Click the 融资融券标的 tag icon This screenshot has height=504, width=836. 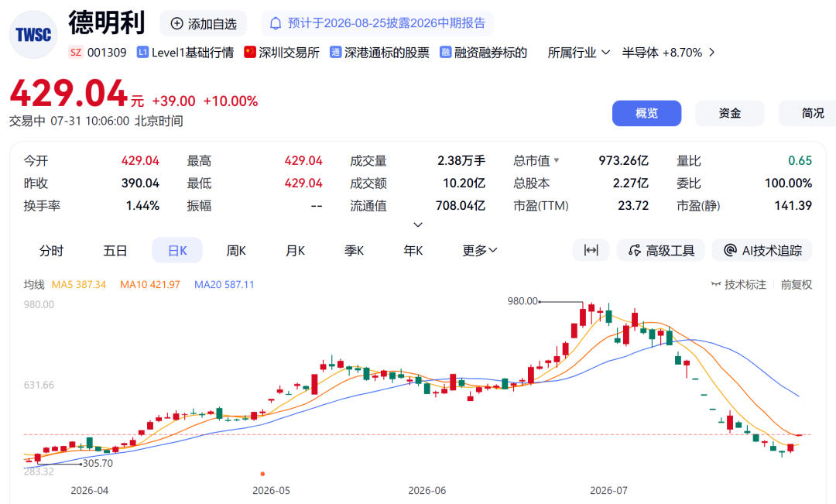tap(445, 53)
